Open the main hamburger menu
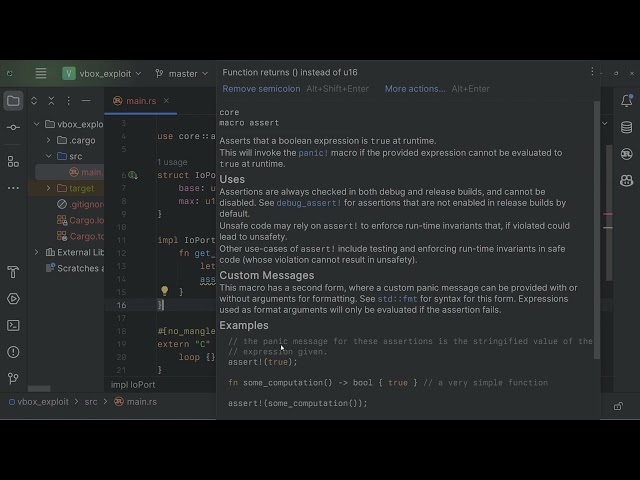This screenshot has width=640, height=480. pyautogui.click(x=40, y=73)
